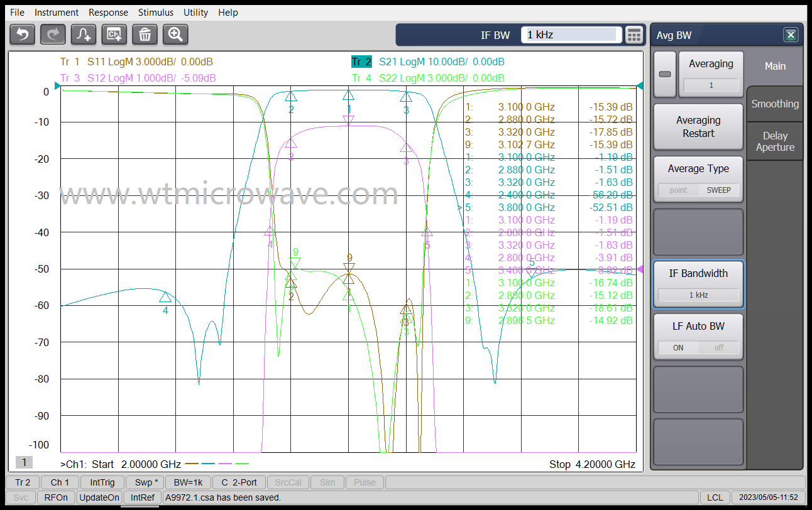Viewport: 812px width, 510px height.
Task: Open the Tr 2 trace selector
Action: click(22, 482)
